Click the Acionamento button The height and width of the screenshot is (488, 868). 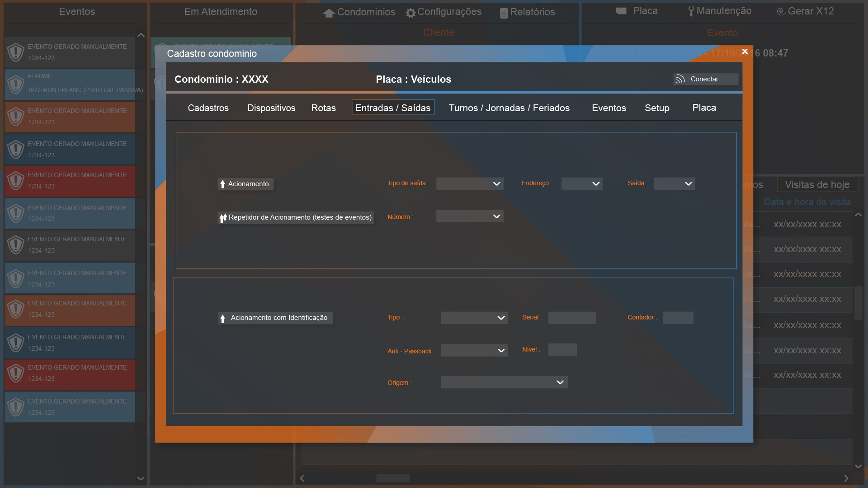245,184
